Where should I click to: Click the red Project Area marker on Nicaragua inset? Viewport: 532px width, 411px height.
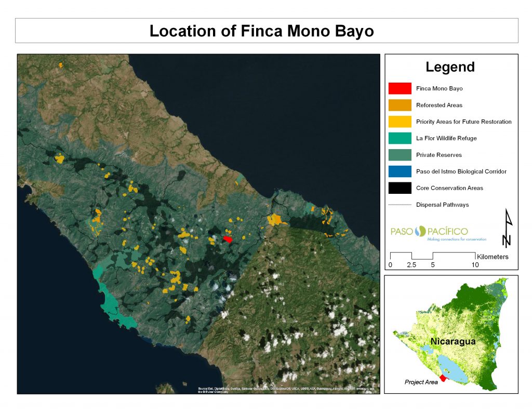[444, 378]
